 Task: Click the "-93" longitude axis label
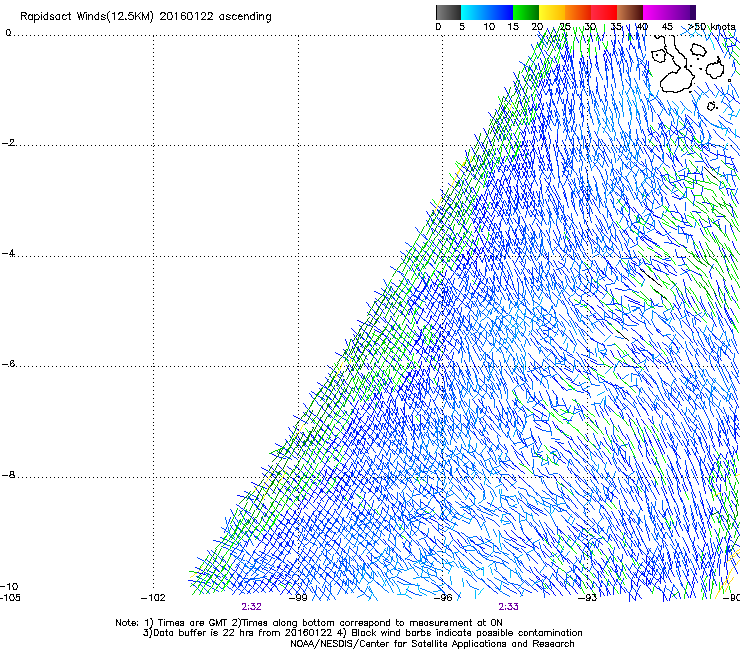pos(588,598)
